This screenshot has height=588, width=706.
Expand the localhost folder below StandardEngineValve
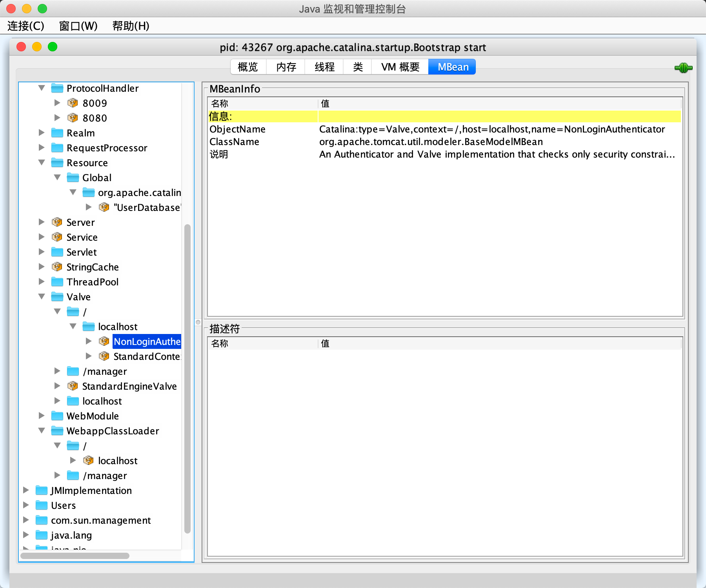[57, 401]
